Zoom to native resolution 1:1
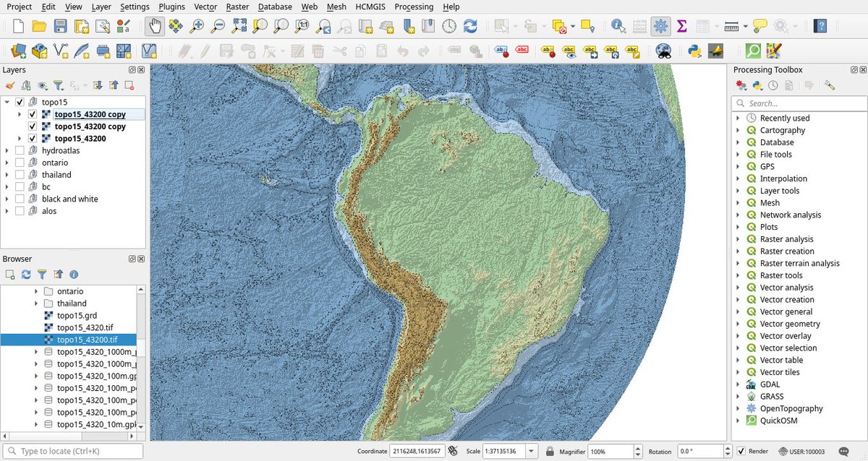 [302, 26]
